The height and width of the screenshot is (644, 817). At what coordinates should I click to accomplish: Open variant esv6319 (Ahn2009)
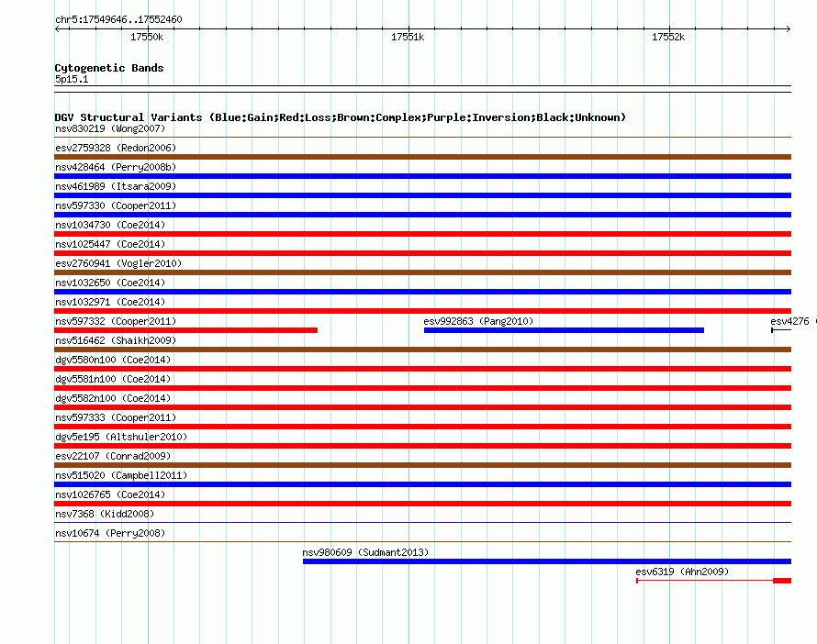pos(682,572)
